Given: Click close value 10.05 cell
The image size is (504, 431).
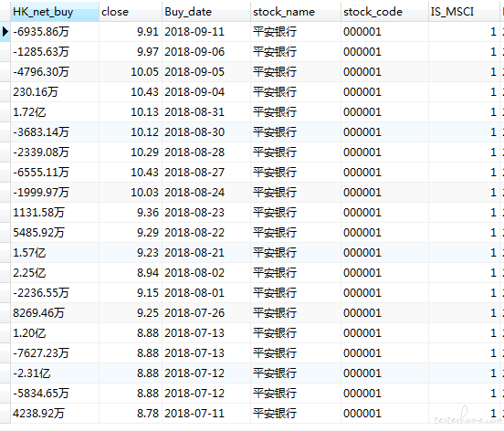Looking at the screenshot, I should 131,72.
